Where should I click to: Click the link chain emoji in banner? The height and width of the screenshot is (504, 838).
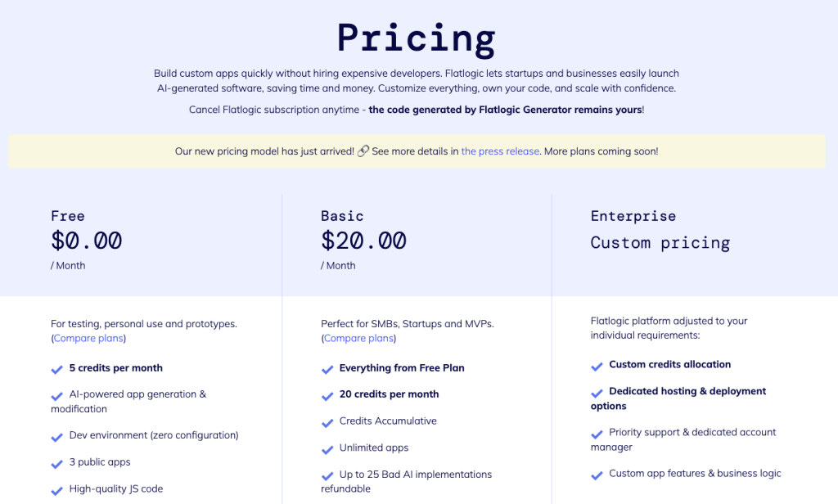coord(363,151)
